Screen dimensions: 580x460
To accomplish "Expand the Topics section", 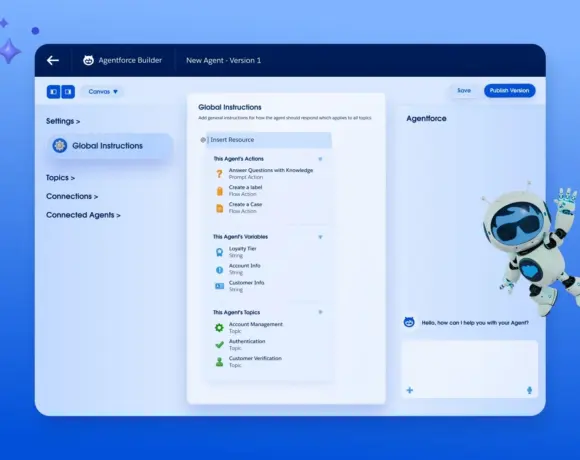I will click(x=60, y=178).
